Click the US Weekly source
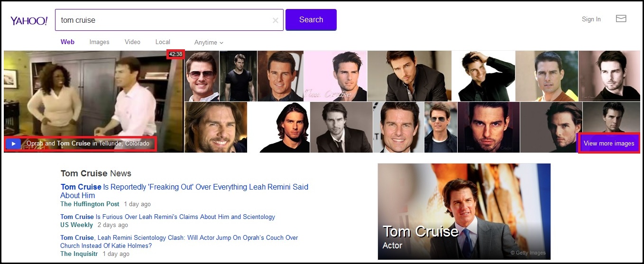The width and height of the screenshot is (644, 264). pyautogui.click(x=76, y=225)
